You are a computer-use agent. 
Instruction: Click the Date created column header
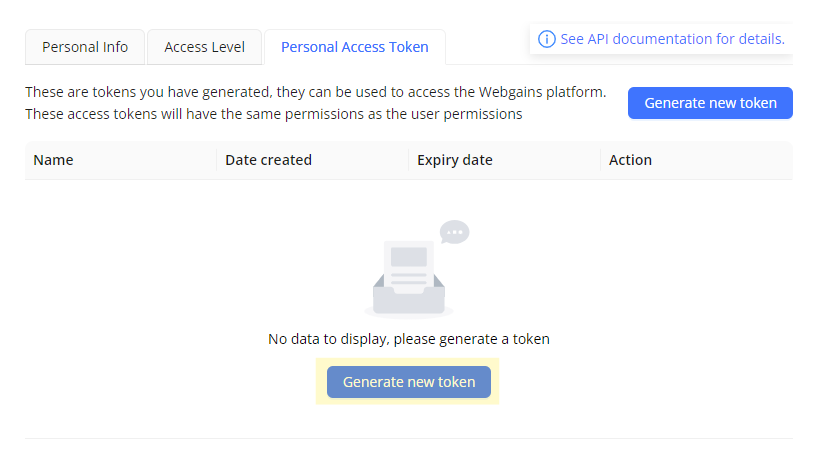pyautogui.click(x=268, y=160)
